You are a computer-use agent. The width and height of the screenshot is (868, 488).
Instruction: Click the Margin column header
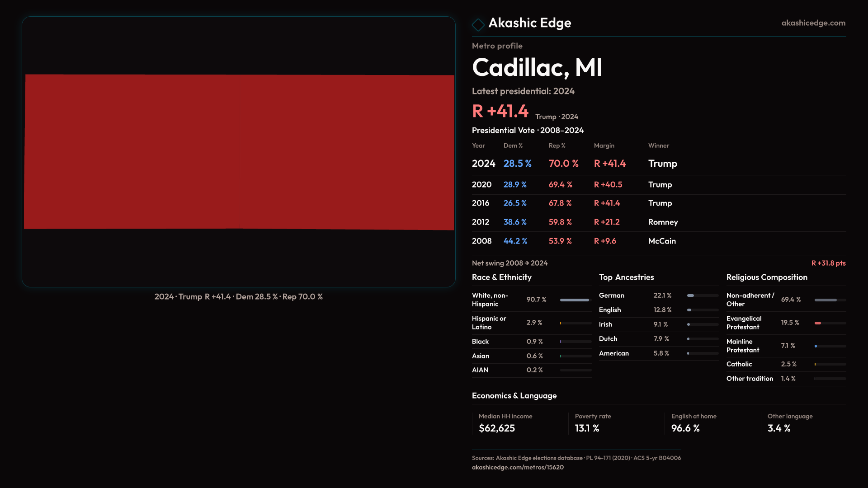604,146
